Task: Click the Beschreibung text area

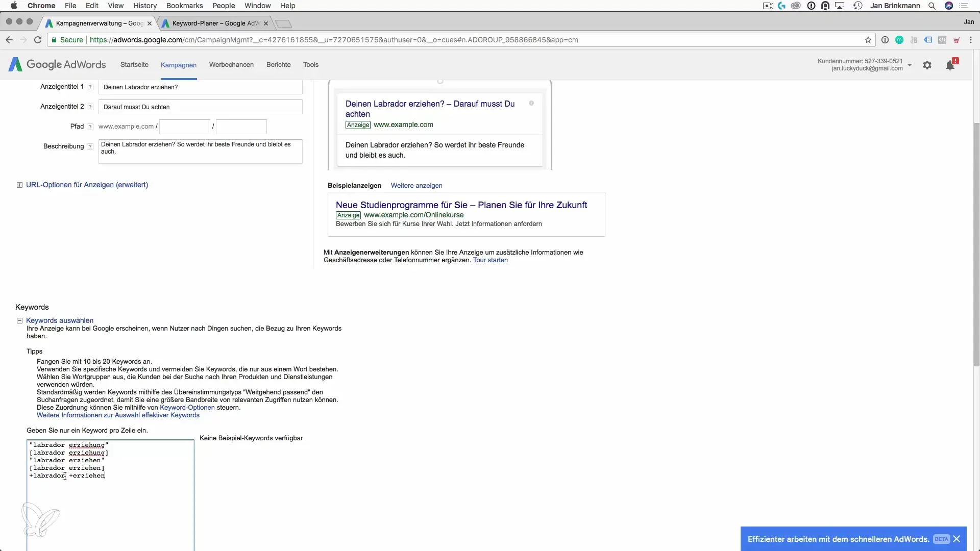Action: click(200, 152)
